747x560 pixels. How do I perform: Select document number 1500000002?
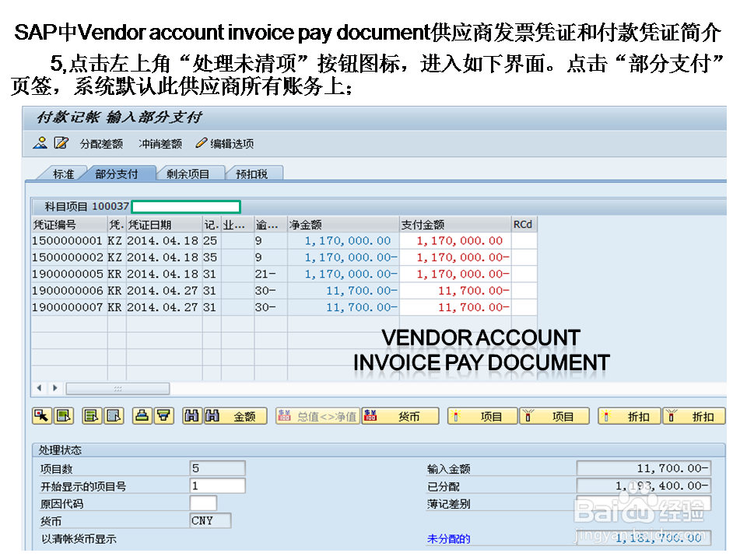pyautogui.click(x=67, y=257)
